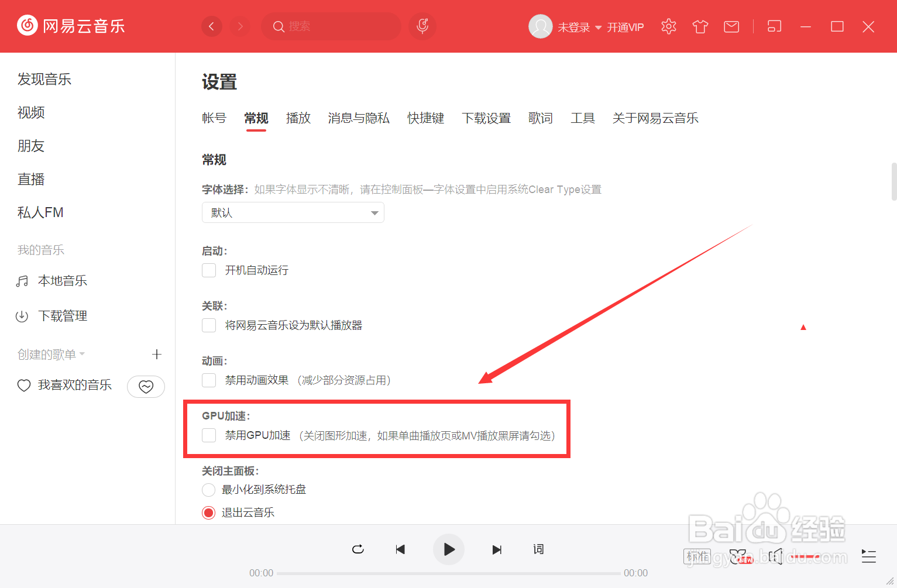The image size is (897, 588).
Task: Click the settings page vertical scrollbar
Action: click(x=893, y=181)
